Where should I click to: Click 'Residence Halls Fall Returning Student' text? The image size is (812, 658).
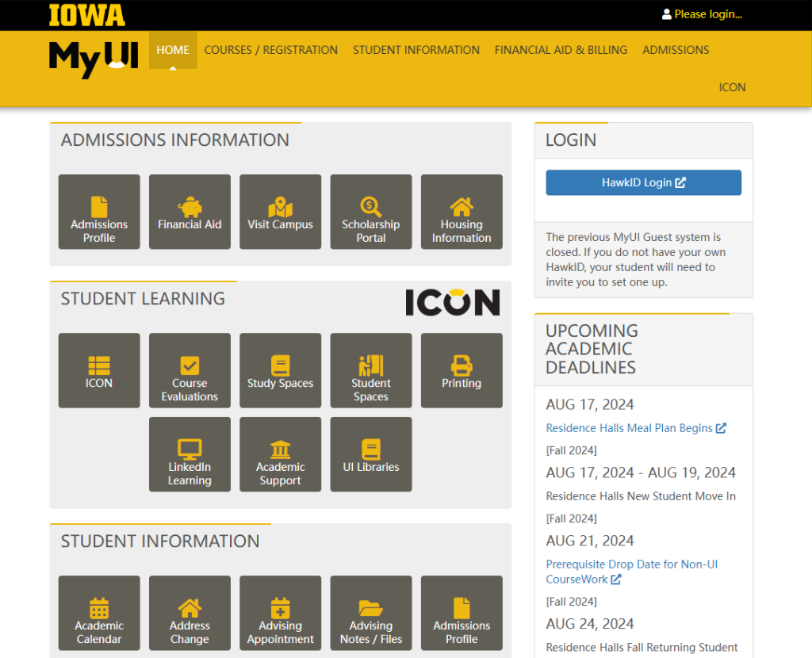point(642,648)
